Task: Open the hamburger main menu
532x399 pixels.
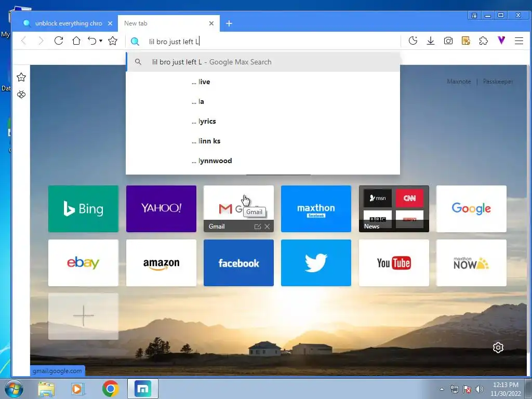Action: click(x=519, y=41)
